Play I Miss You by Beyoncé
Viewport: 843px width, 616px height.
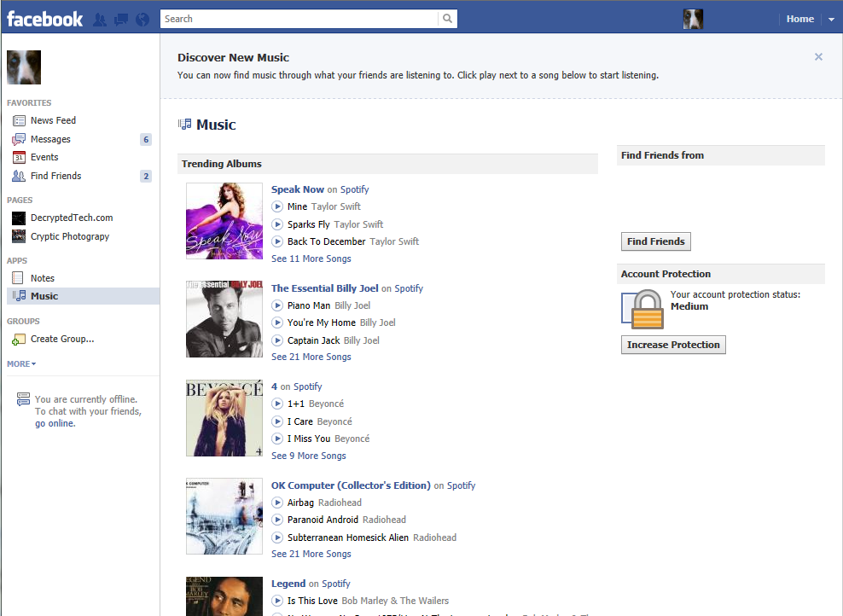tap(277, 439)
